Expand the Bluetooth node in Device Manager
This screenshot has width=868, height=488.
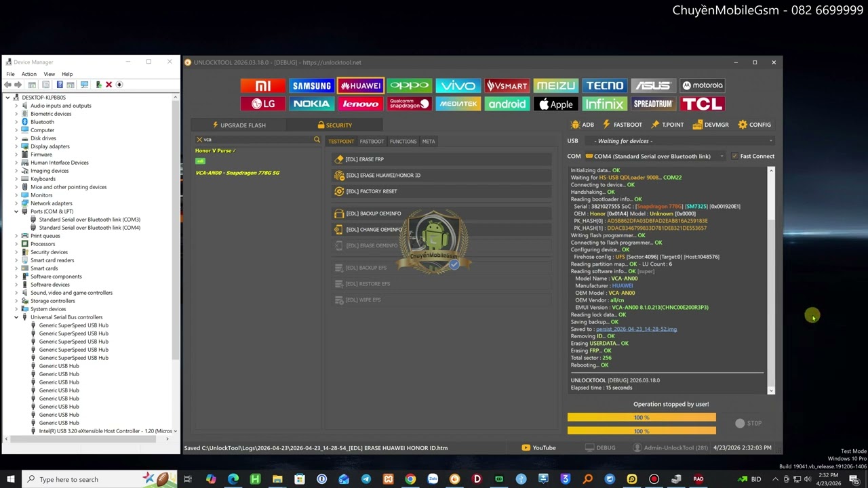pos(16,122)
